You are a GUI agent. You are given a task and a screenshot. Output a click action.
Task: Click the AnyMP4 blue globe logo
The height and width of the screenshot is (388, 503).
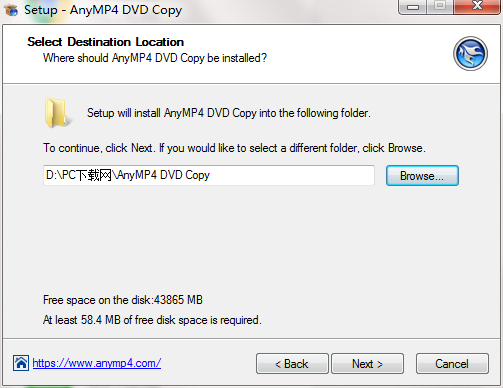(x=470, y=54)
